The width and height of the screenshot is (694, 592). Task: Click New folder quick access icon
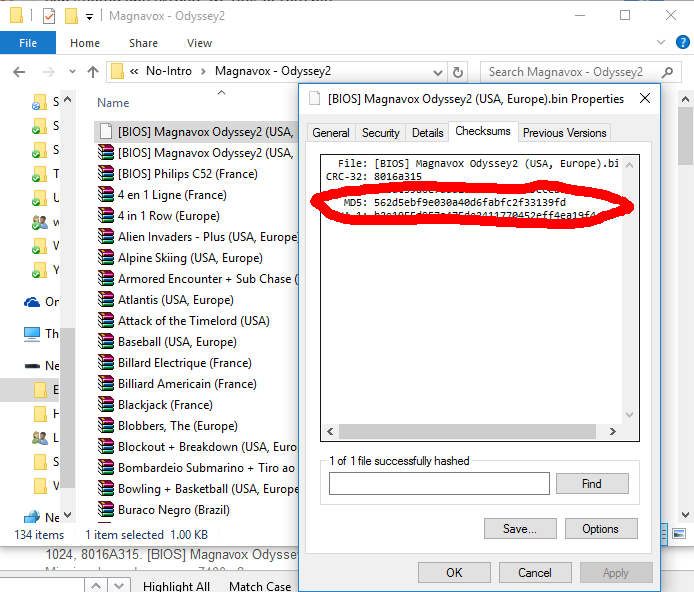71,16
